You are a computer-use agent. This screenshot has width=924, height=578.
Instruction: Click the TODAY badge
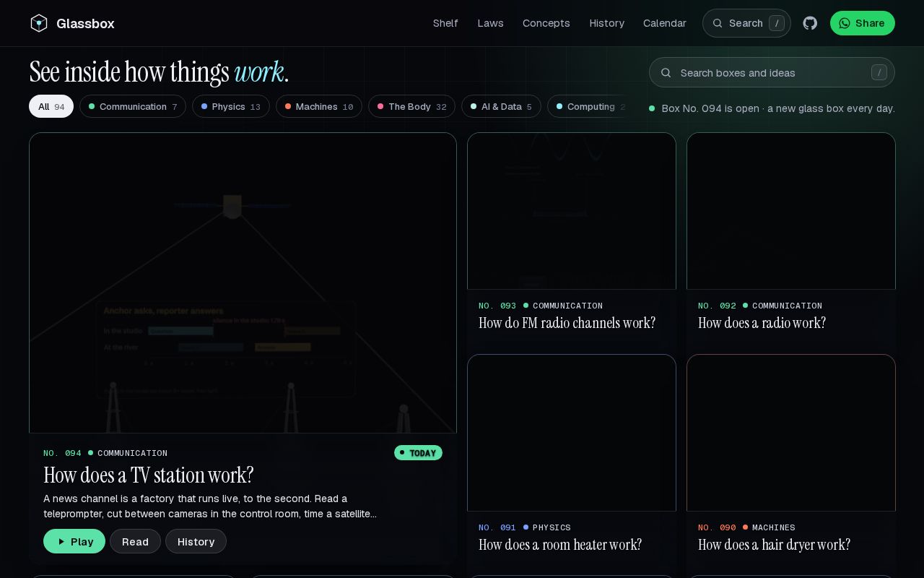[418, 453]
